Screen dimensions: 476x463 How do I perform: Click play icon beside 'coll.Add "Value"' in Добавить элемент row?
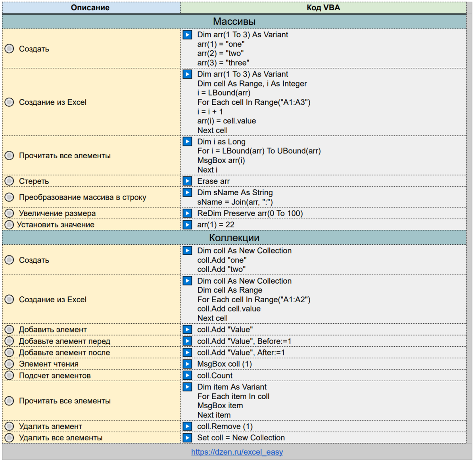187,329
